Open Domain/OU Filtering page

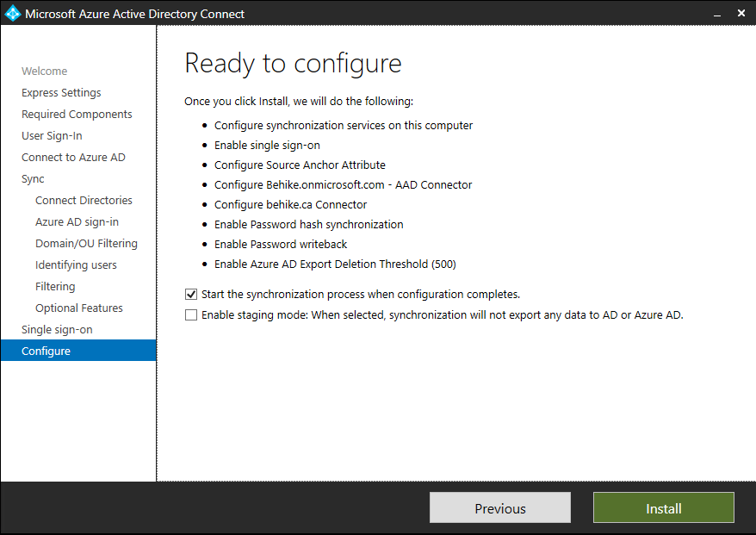[86, 244]
